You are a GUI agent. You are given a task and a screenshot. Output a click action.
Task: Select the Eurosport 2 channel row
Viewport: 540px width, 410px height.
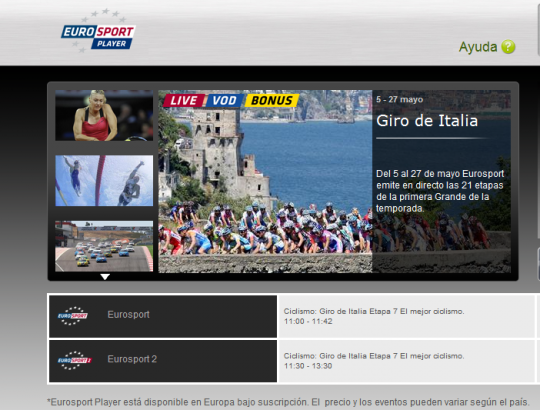(163, 361)
